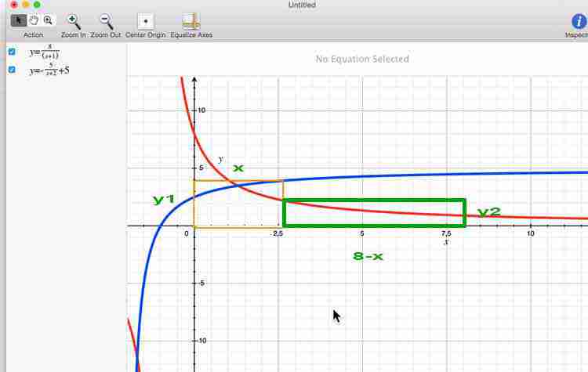Click the Equalize Axes ruler icon

click(191, 22)
